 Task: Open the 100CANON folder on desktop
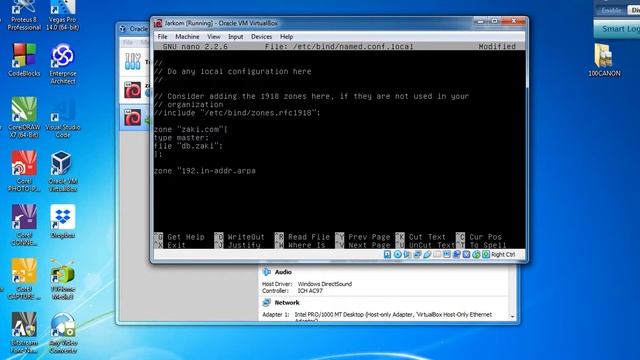click(x=604, y=60)
